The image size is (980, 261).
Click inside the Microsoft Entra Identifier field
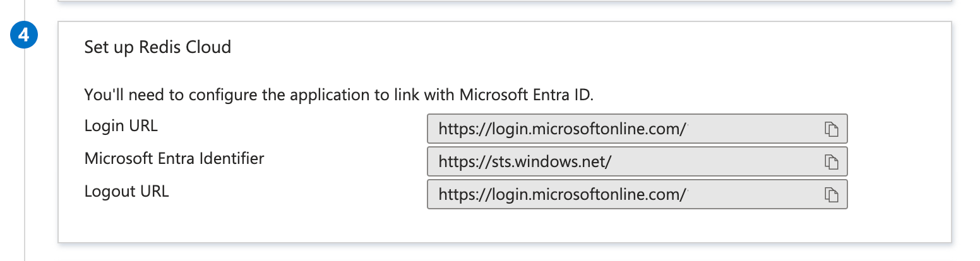[695, 162]
